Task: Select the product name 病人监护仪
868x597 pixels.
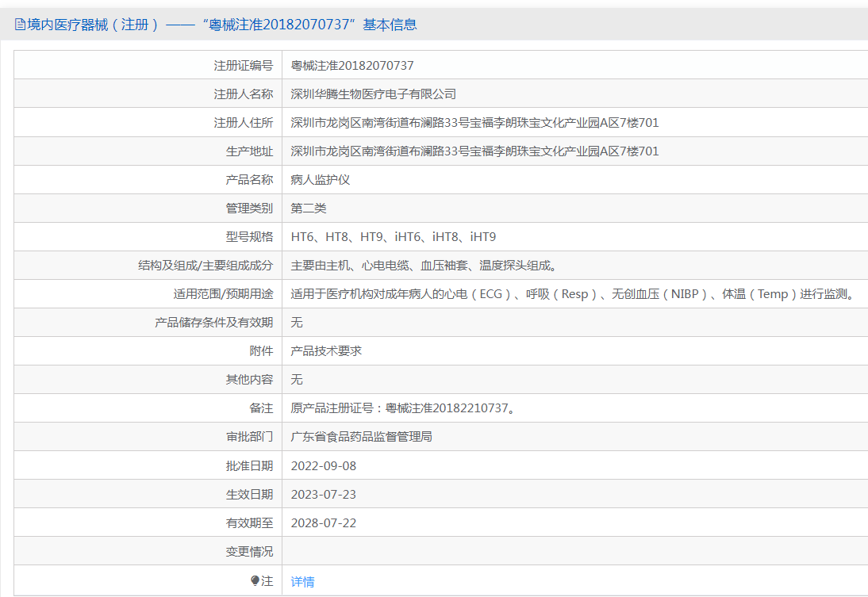Action: (x=321, y=180)
